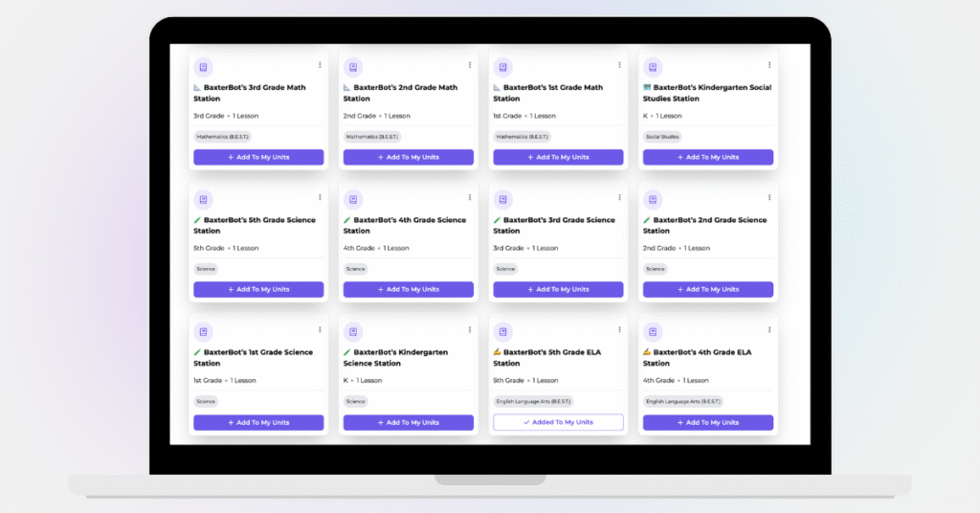Click the unit icon on 3rd Grade Math Station card
Screen dimensions: 980x513
coord(203,68)
